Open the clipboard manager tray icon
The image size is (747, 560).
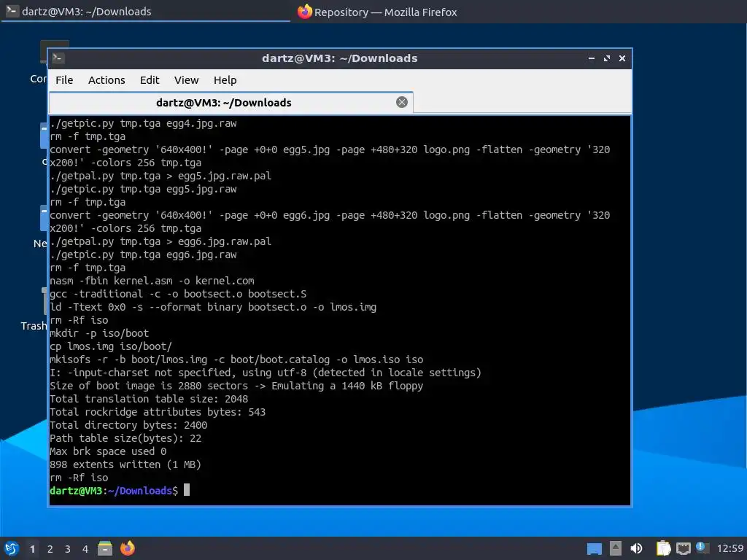click(663, 548)
